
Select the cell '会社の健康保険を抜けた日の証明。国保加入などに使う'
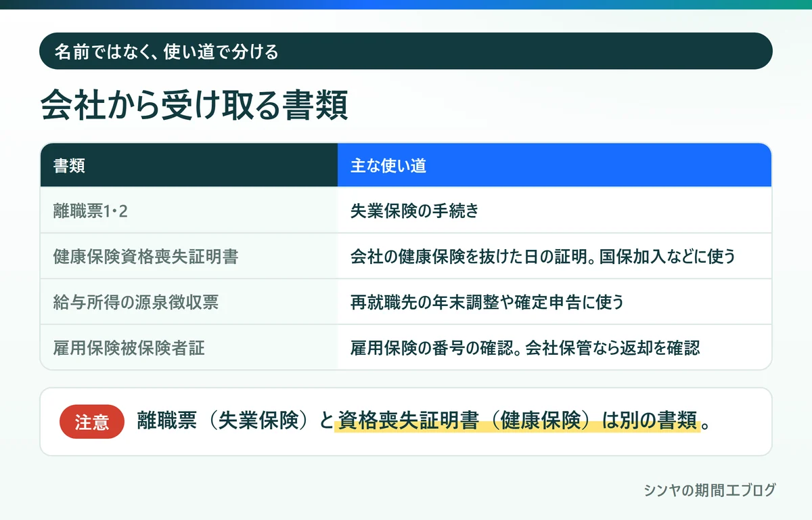tap(554, 256)
